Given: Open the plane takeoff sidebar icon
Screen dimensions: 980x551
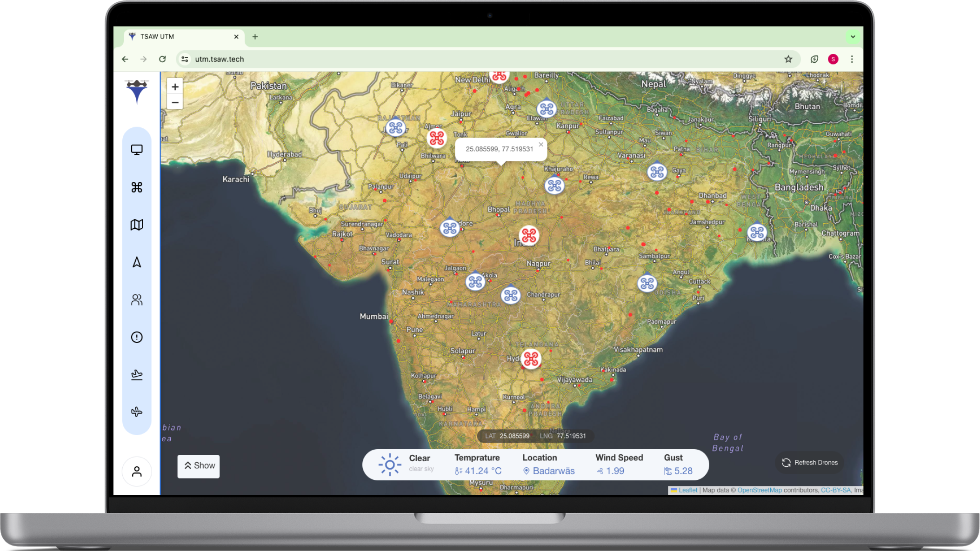Looking at the screenshot, I should (x=137, y=375).
